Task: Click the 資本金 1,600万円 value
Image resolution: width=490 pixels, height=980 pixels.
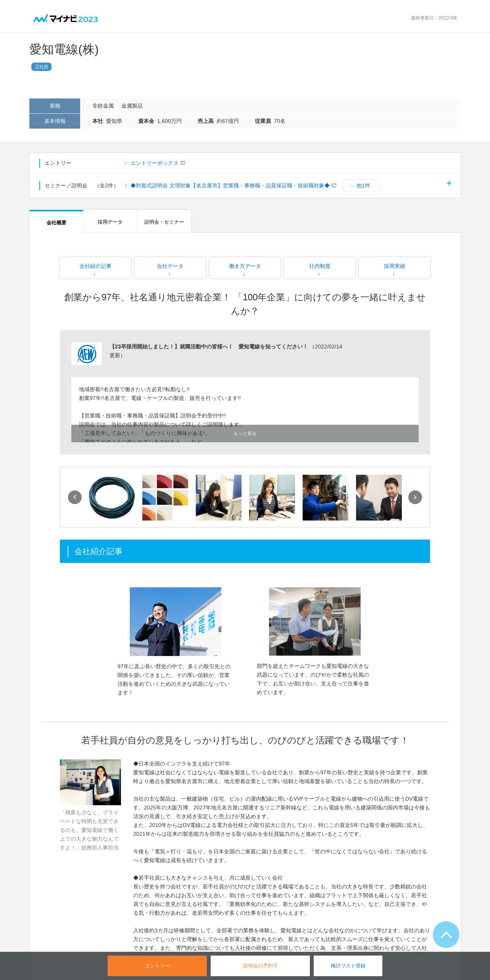Action: [x=160, y=121]
